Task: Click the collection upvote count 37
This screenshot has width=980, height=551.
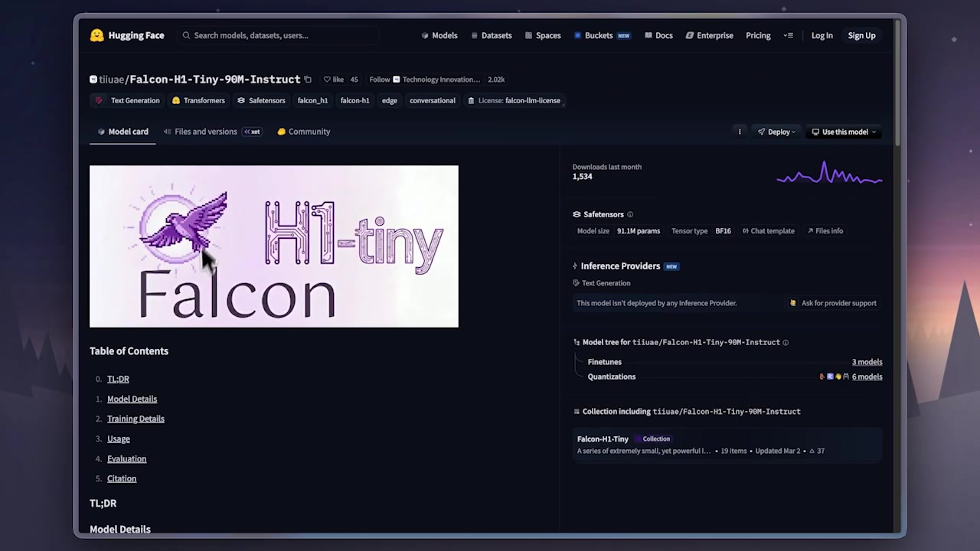Action: click(x=817, y=451)
